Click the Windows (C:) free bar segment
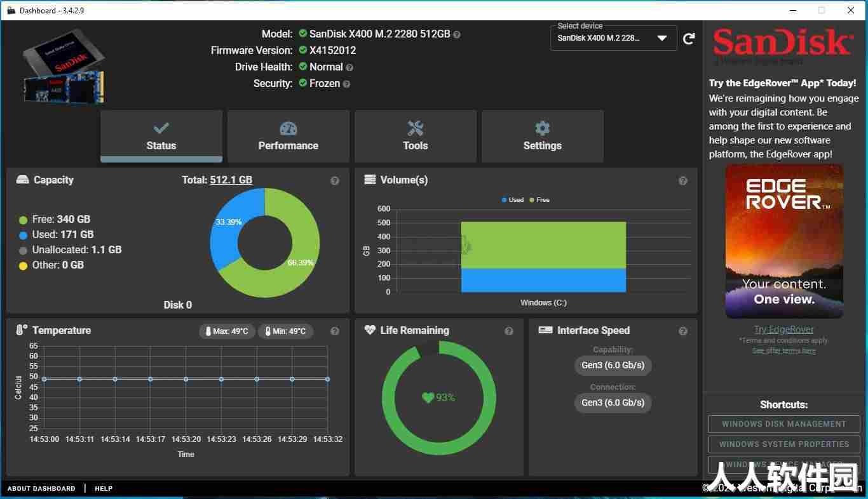This screenshot has height=499, width=868. 543,245
